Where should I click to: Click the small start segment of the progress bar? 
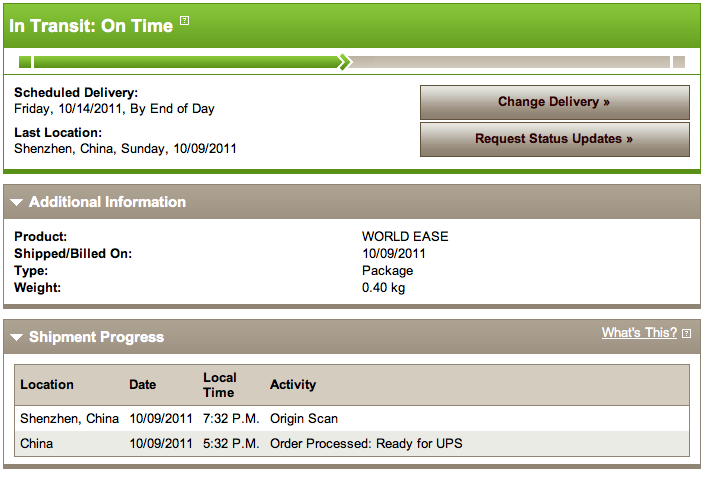click(25, 62)
